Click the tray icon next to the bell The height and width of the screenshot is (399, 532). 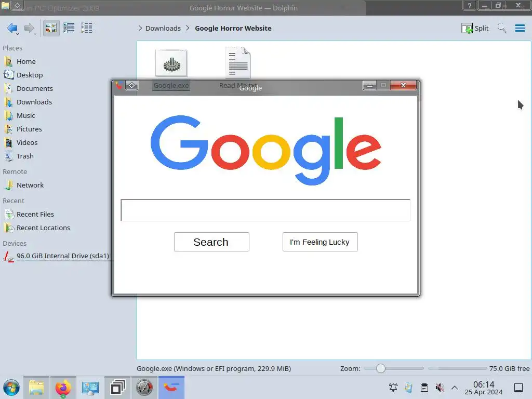pos(409,388)
